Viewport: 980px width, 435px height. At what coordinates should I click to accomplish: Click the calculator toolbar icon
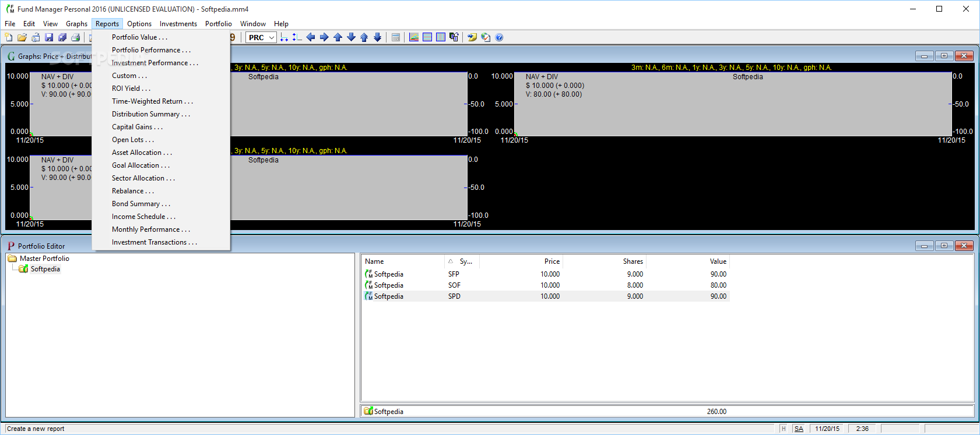point(396,37)
